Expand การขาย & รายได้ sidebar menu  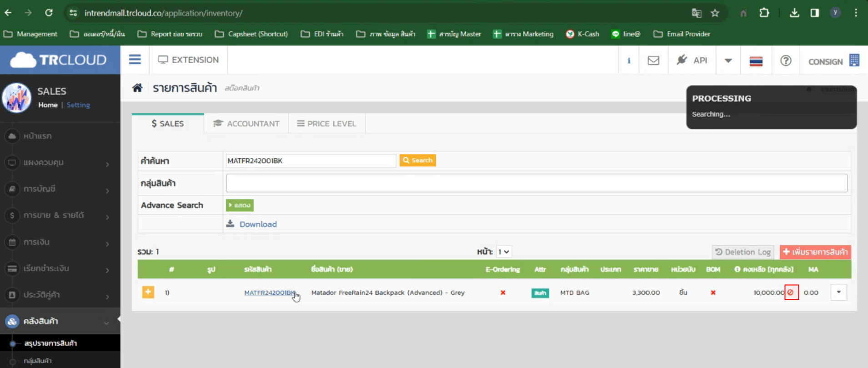point(60,215)
